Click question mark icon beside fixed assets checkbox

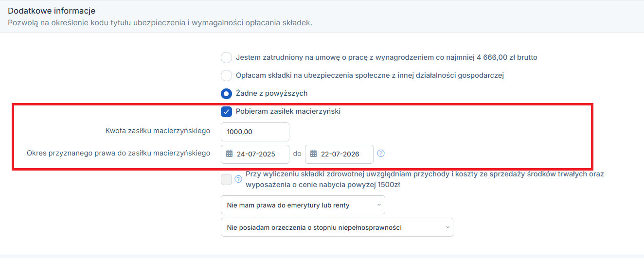[x=238, y=179]
